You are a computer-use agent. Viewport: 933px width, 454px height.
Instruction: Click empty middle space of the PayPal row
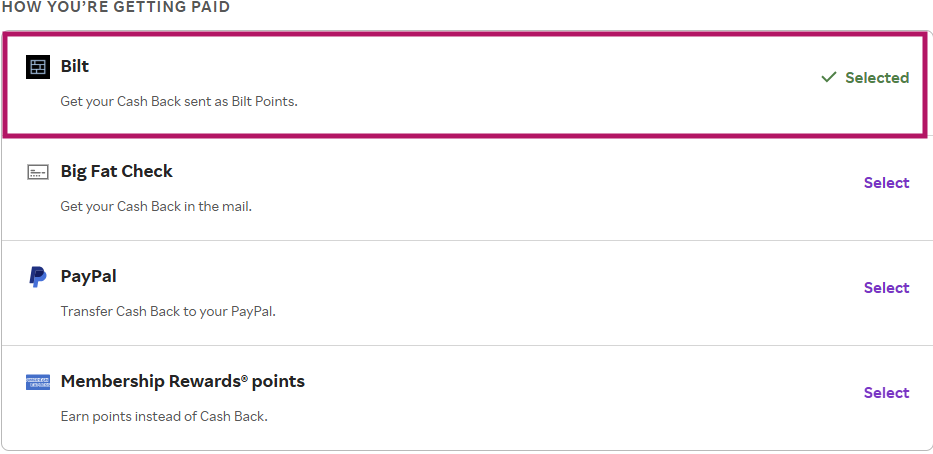tap(550, 290)
